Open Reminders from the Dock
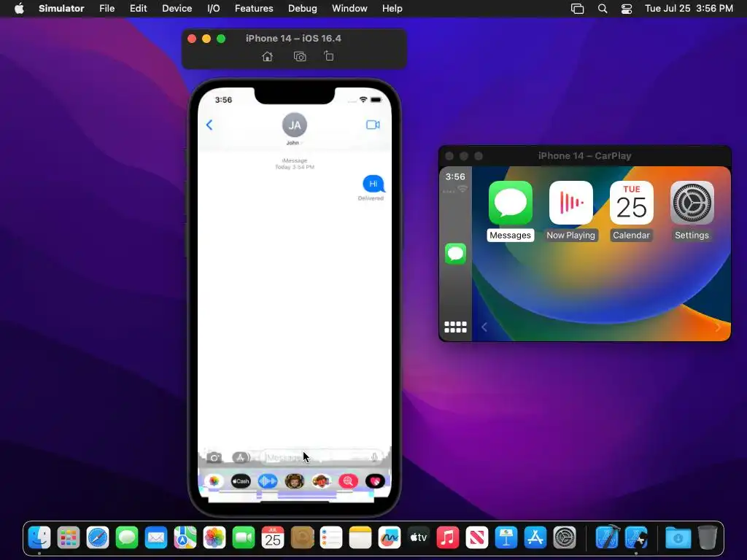747x560 pixels. pyautogui.click(x=331, y=538)
